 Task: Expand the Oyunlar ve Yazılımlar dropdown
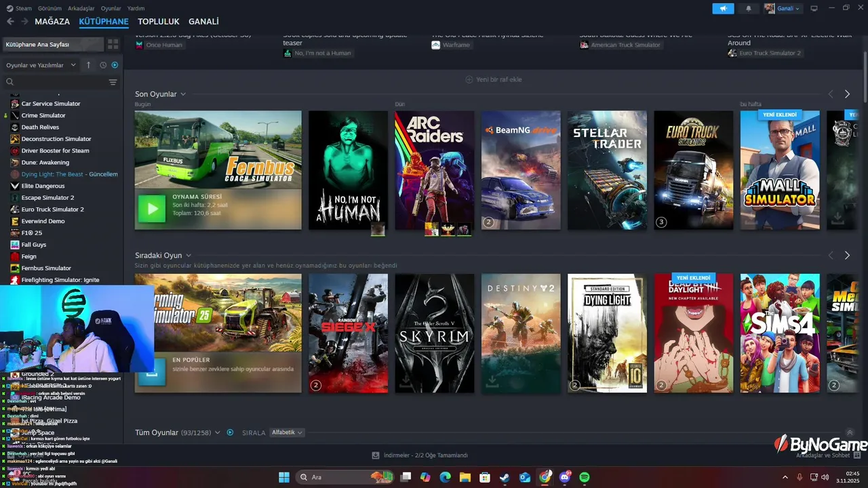tap(41, 65)
